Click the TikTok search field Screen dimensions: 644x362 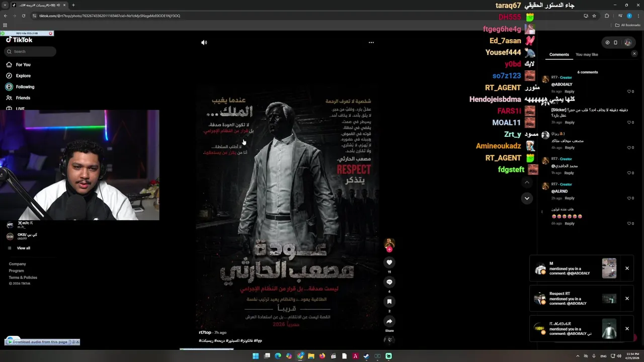pyautogui.click(x=30, y=51)
